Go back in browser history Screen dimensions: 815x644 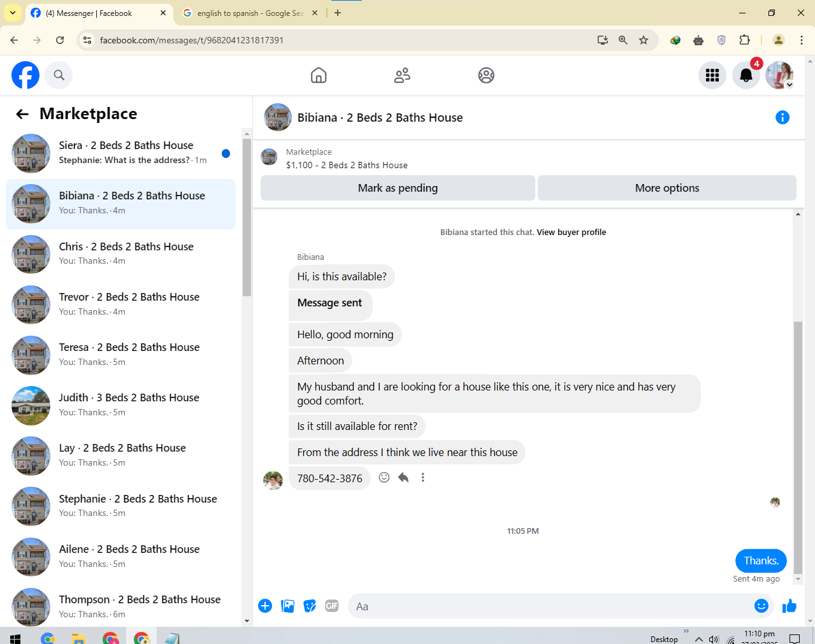(14, 40)
